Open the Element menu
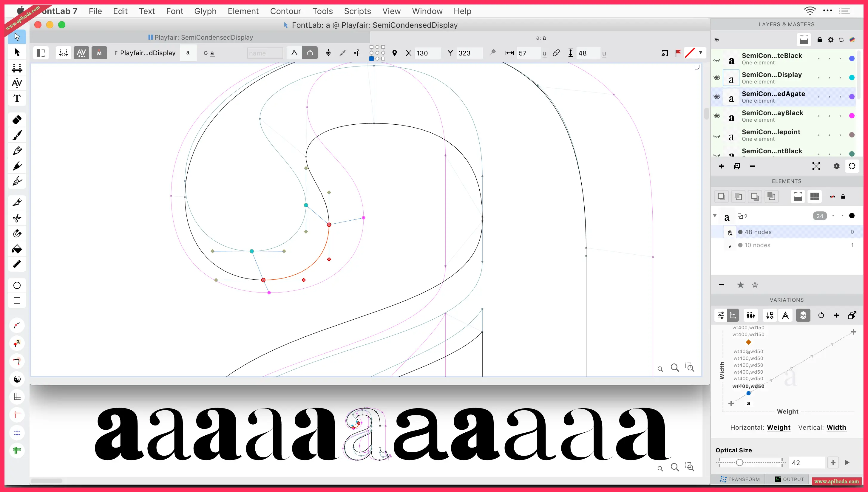The height and width of the screenshot is (492, 868). pyautogui.click(x=243, y=11)
